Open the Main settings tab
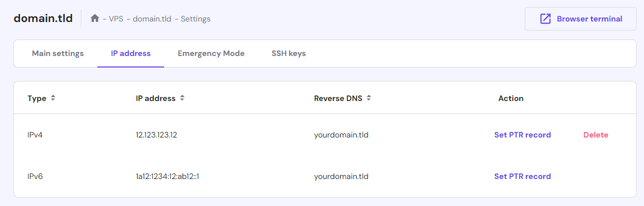 click(58, 53)
